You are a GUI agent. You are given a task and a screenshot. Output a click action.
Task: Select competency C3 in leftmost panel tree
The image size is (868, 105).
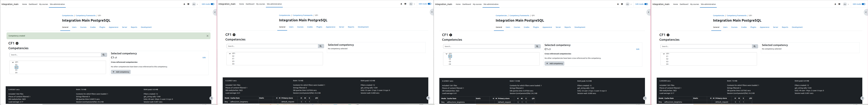16,70
